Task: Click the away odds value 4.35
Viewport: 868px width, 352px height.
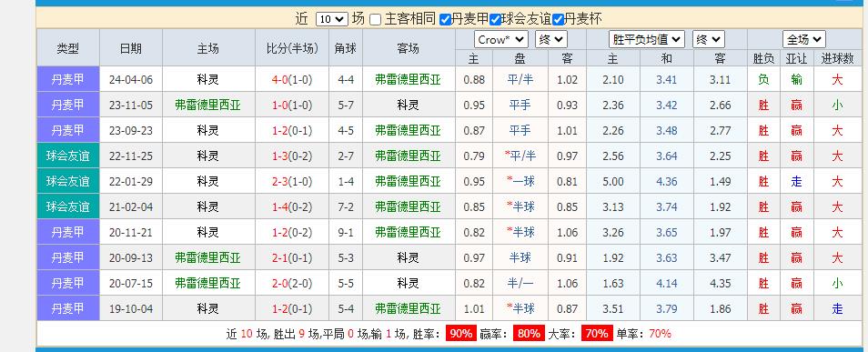Action: click(721, 284)
